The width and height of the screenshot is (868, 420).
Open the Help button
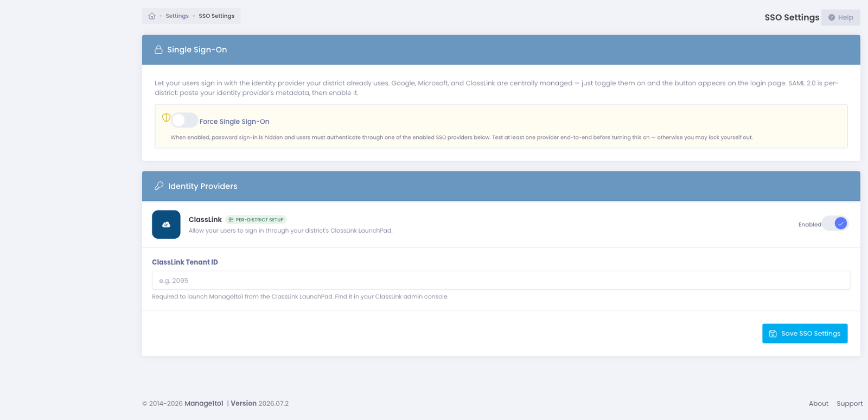pyautogui.click(x=840, y=17)
